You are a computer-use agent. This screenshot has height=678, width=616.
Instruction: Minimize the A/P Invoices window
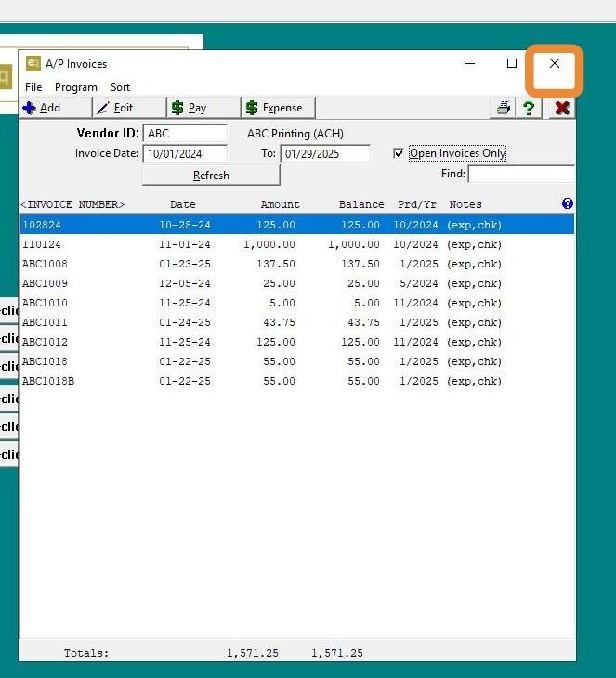(x=470, y=63)
